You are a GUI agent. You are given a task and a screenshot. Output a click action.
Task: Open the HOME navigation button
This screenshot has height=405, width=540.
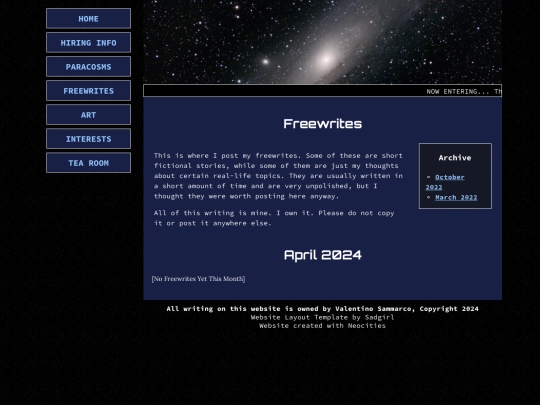tap(89, 19)
